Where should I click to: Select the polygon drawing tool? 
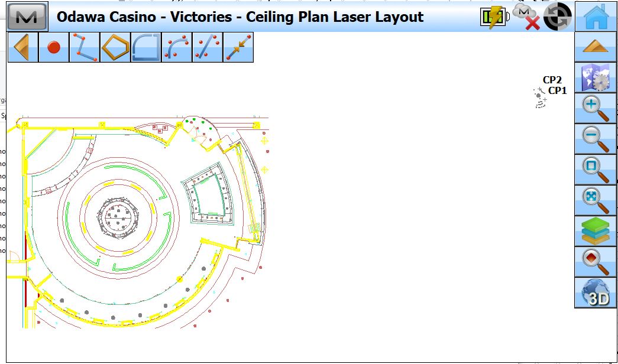[115, 46]
